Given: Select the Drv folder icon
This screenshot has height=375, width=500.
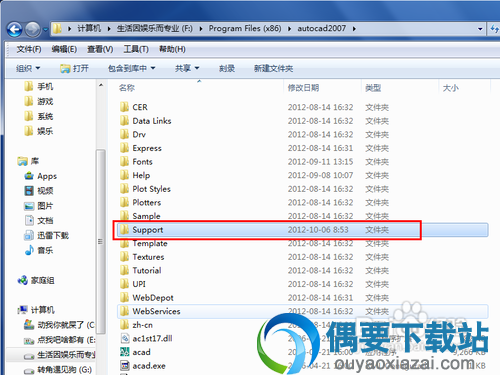Looking at the screenshot, I should [x=124, y=134].
